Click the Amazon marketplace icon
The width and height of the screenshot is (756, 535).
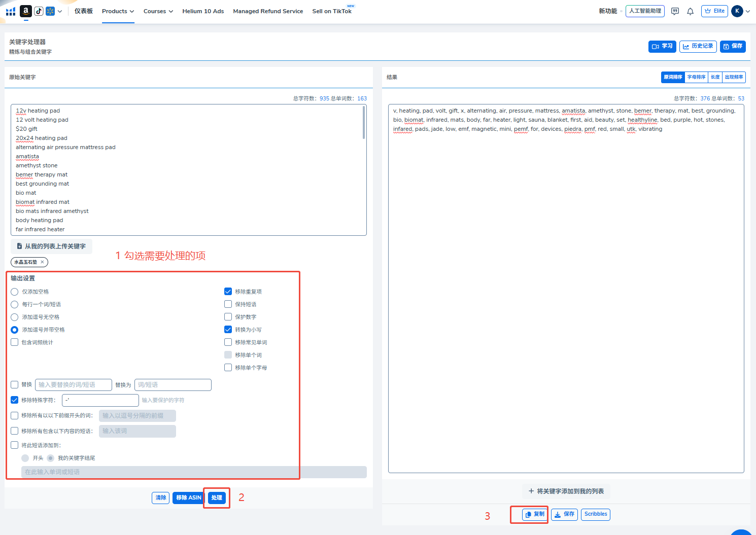[x=25, y=11]
